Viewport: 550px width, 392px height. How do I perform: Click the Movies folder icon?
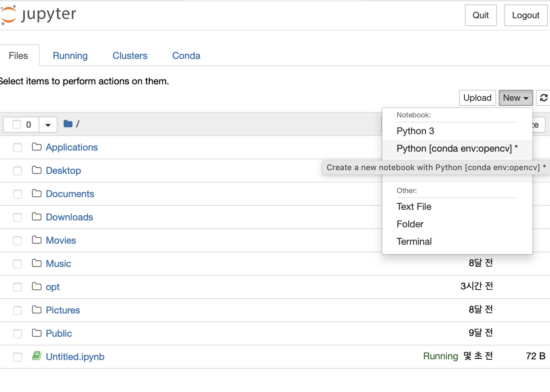pyautogui.click(x=37, y=240)
